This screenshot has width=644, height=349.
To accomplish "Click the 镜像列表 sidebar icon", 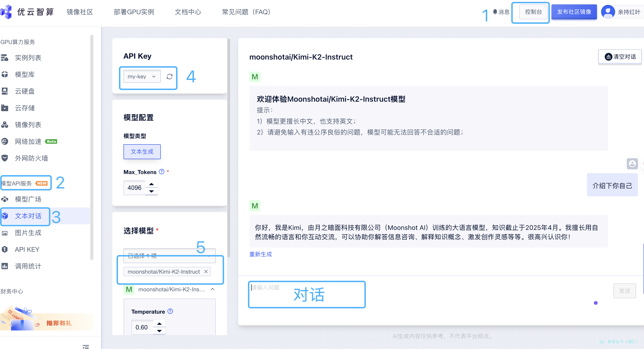I will pos(4,124).
